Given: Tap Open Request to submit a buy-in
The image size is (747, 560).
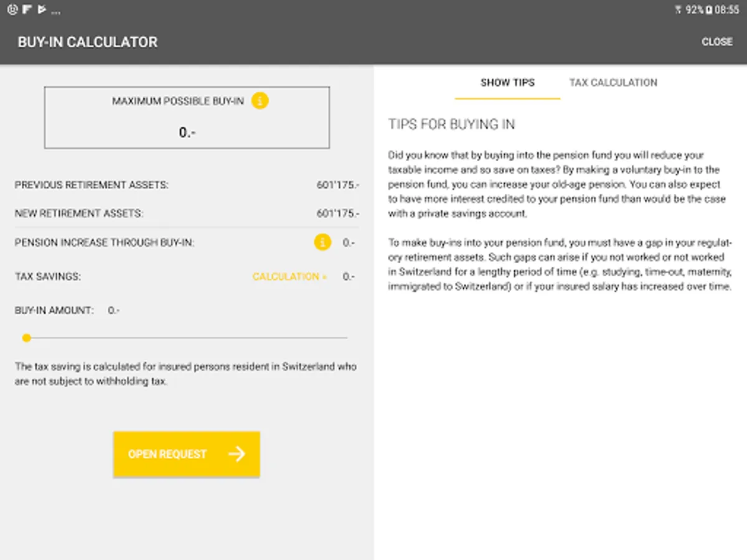Looking at the screenshot, I should [x=186, y=454].
